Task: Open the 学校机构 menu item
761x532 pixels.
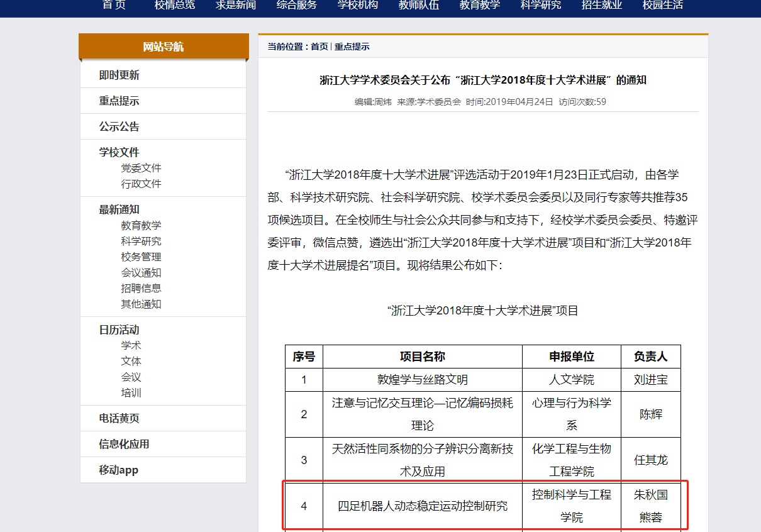Action: click(358, 5)
